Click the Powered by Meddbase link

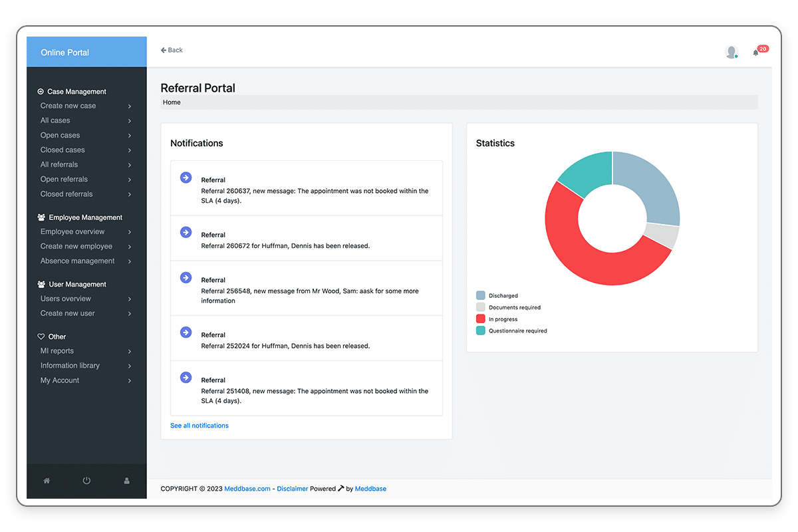(370, 489)
